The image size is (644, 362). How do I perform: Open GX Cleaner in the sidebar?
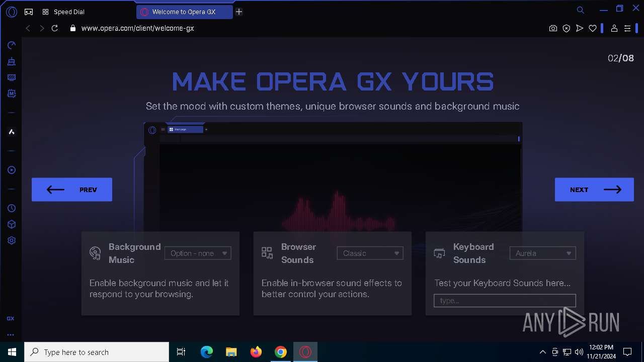click(11, 61)
